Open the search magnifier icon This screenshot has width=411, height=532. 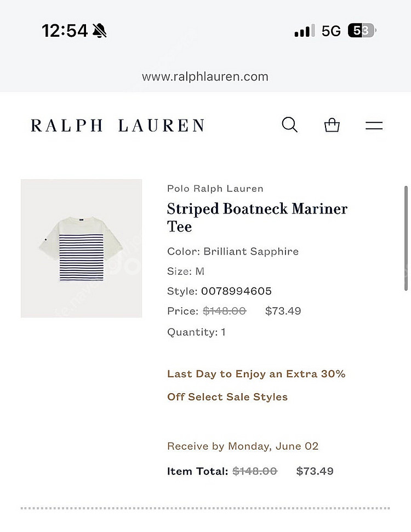tap(290, 125)
